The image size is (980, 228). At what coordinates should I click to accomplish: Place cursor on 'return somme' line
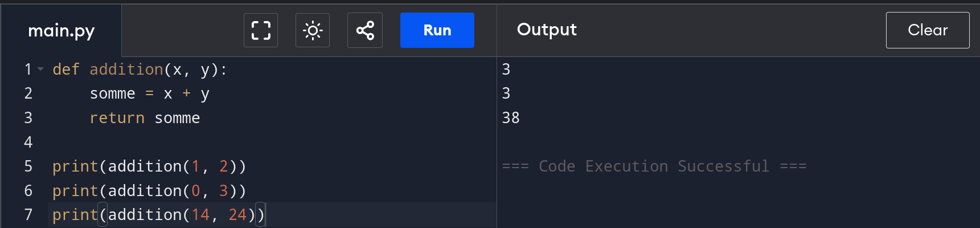[145, 118]
